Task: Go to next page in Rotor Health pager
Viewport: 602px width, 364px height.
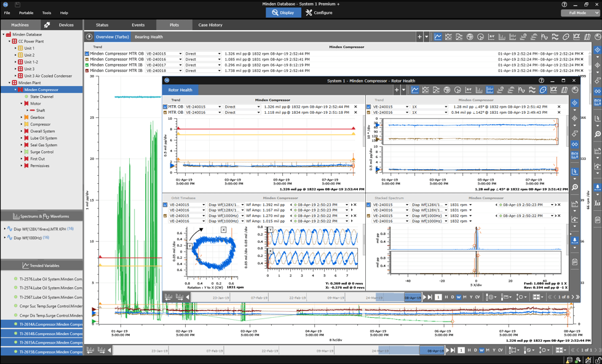Action: [x=573, y=297]
